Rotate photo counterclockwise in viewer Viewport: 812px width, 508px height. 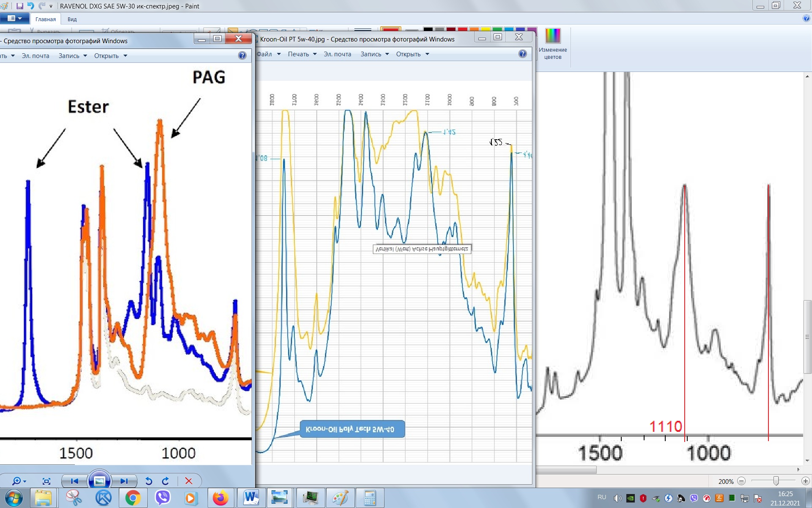(148, 481)
